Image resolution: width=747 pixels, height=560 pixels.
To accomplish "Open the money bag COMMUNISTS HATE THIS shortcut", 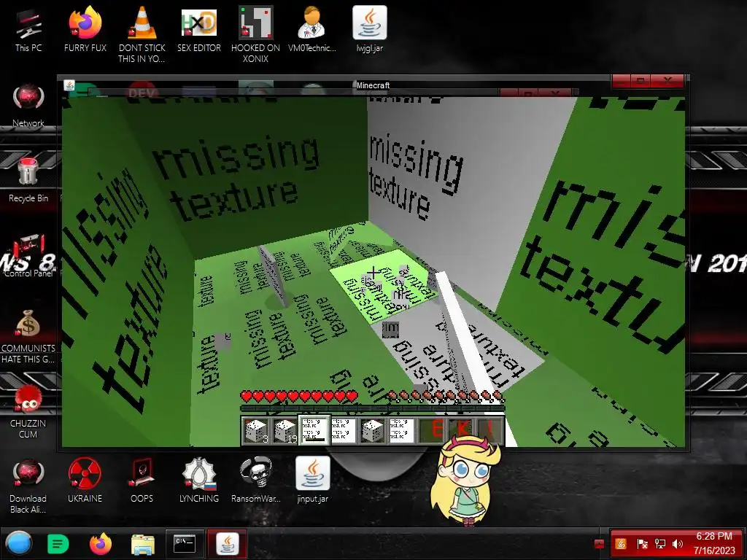I will pyautogui.click(x=28, y=335).
